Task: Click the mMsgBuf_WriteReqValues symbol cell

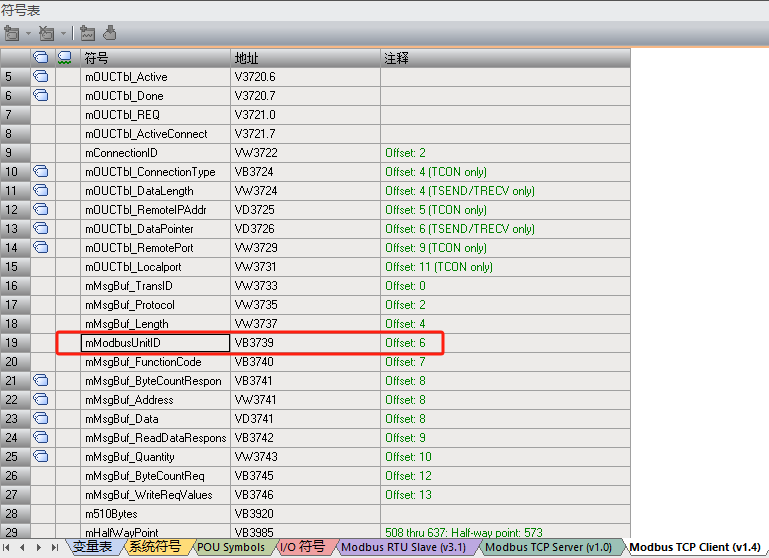Action: pos(155,495)
